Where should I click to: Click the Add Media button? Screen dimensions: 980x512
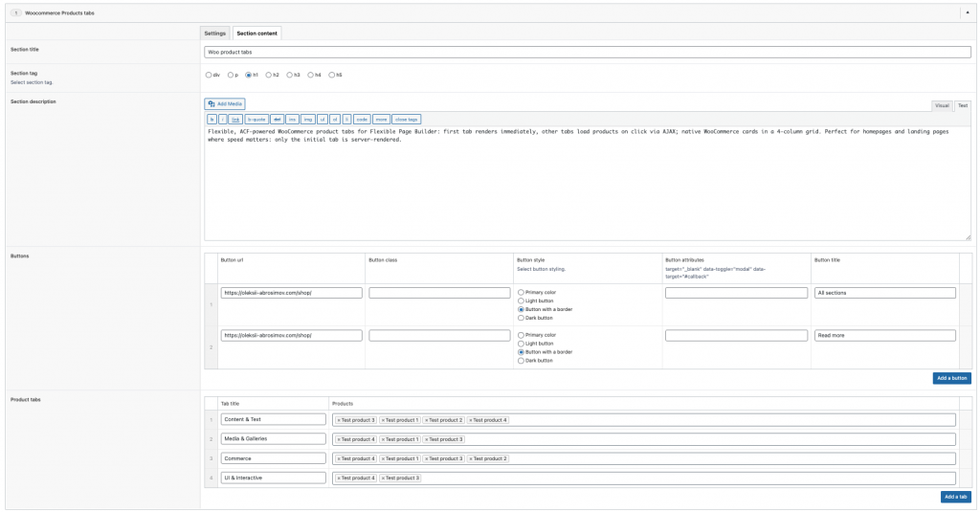click(x=225, y=103)
